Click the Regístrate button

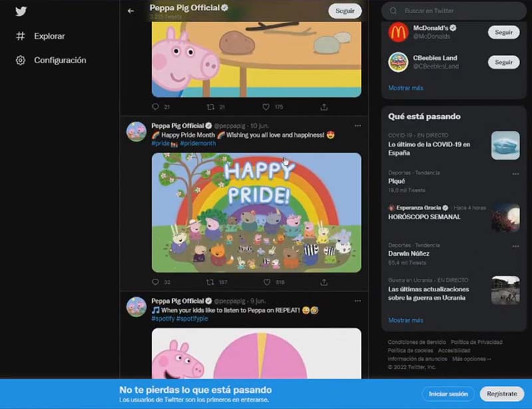[x=502, y=394]
